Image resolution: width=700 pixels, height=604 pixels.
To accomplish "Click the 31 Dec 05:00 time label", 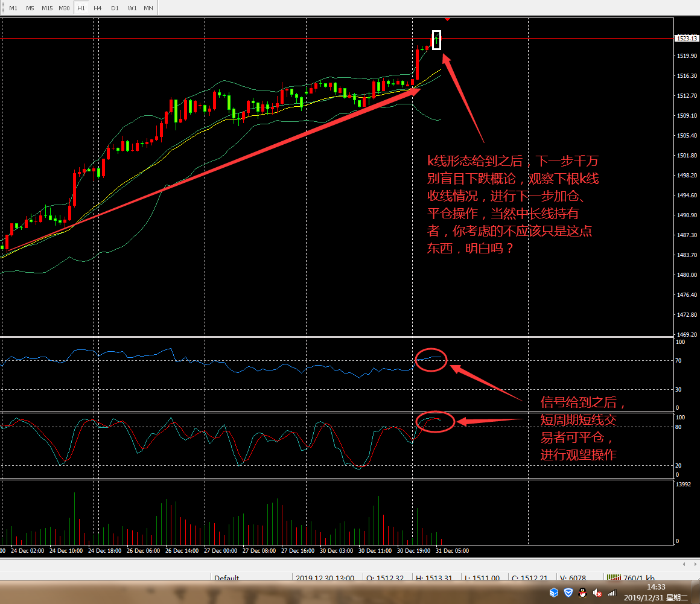I will click(x=452, y=551).
